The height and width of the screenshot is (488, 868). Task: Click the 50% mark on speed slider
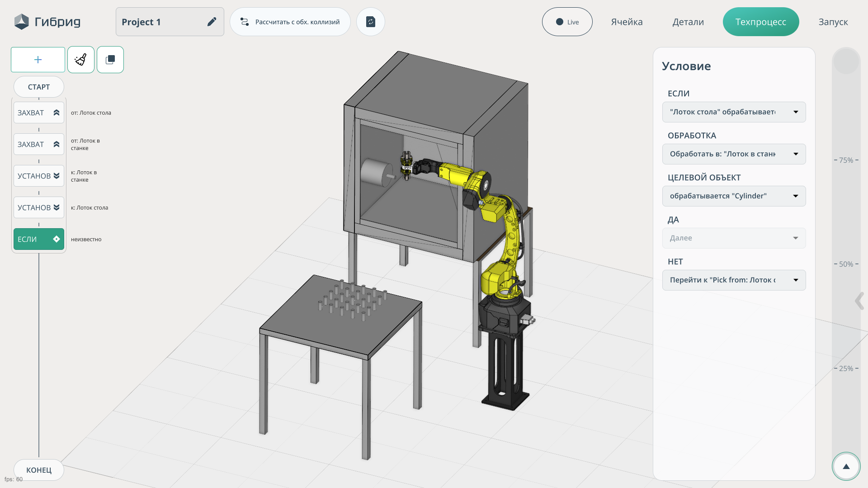846,264
